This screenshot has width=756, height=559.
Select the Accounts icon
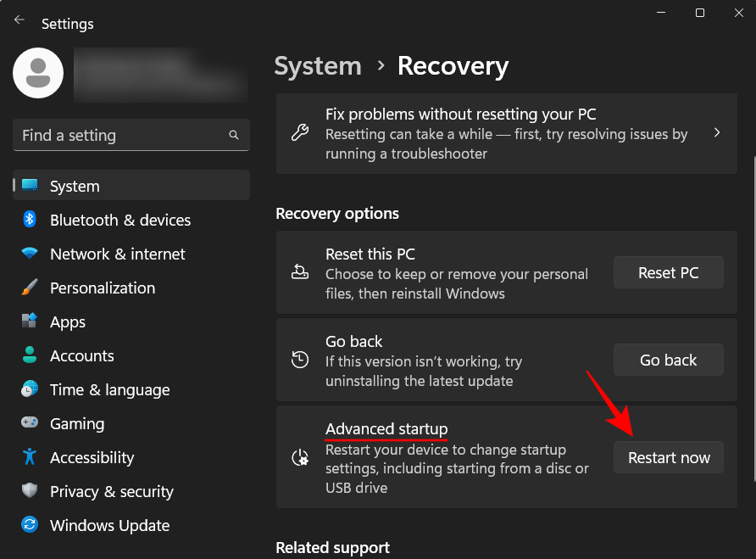pyautogui.click(x=31, y=355)
